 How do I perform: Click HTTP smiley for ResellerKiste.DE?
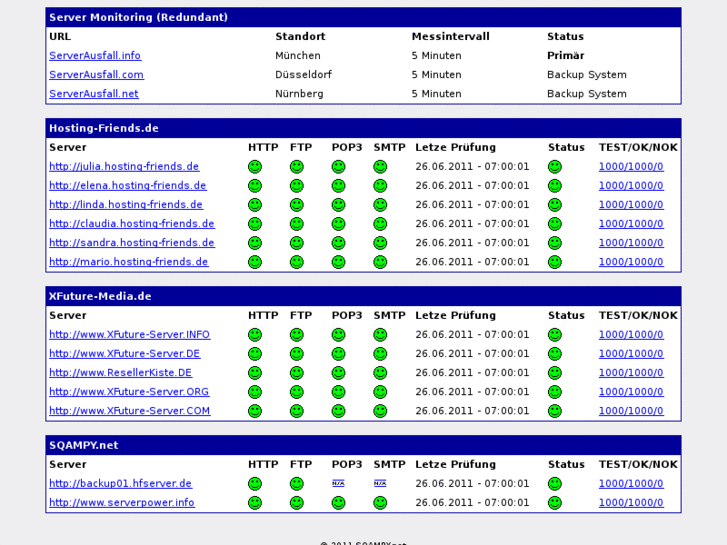coord(255,372)
